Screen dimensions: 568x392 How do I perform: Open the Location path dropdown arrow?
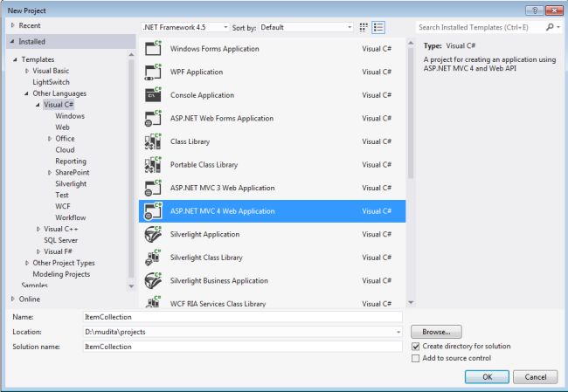pyautogui.click(x=398, y=332)
